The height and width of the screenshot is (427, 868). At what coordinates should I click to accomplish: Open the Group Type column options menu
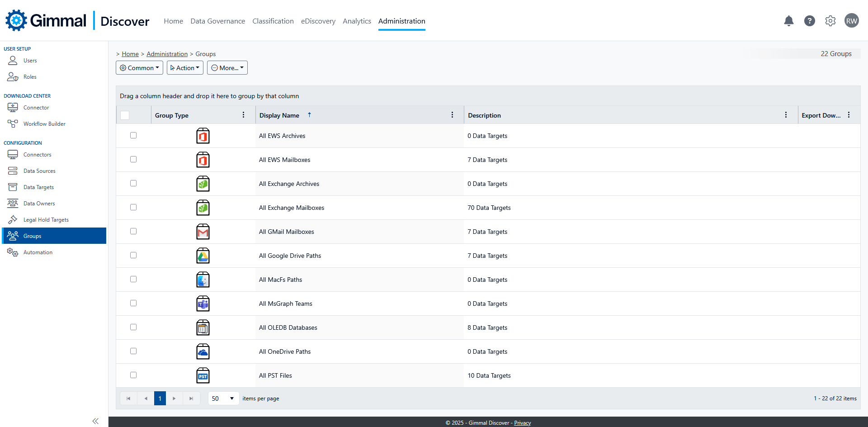tap(243, 114)
